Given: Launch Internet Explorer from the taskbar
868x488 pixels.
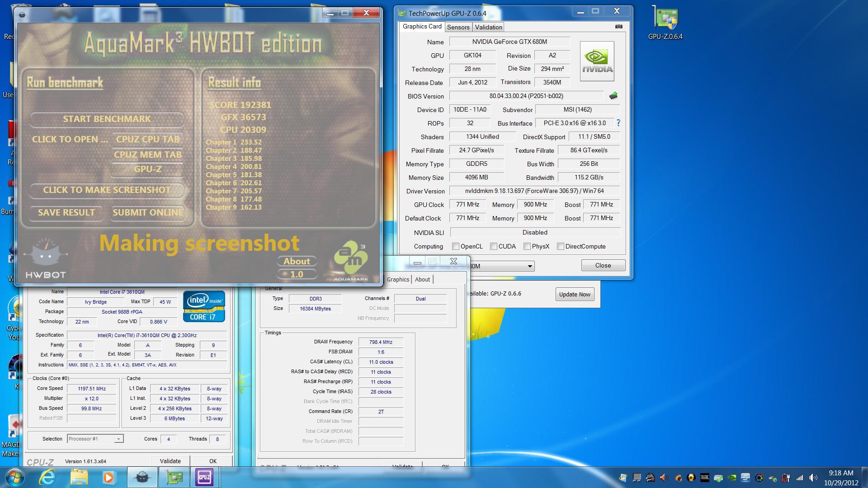Looking at the screenshot, I should (47, 477).
